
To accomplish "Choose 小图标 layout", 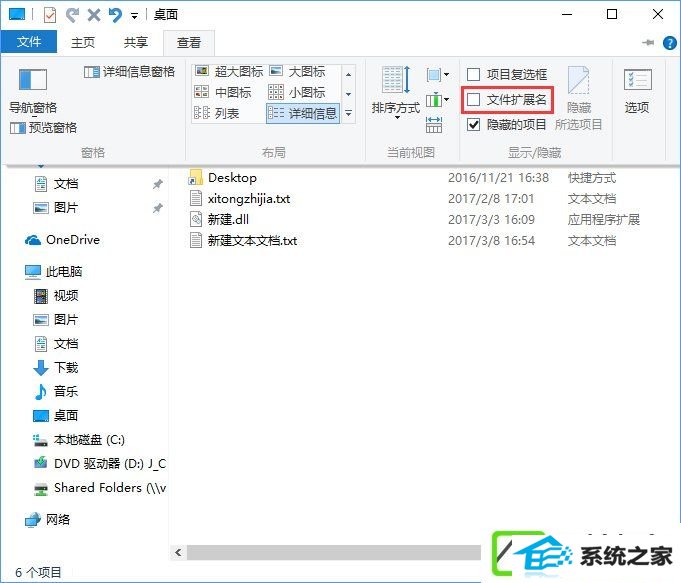I will pos(297,92).
